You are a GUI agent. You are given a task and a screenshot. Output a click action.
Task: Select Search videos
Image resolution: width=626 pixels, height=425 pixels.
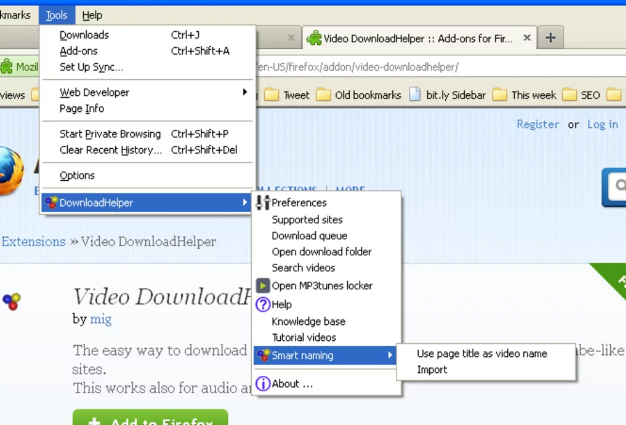point(327,268)
